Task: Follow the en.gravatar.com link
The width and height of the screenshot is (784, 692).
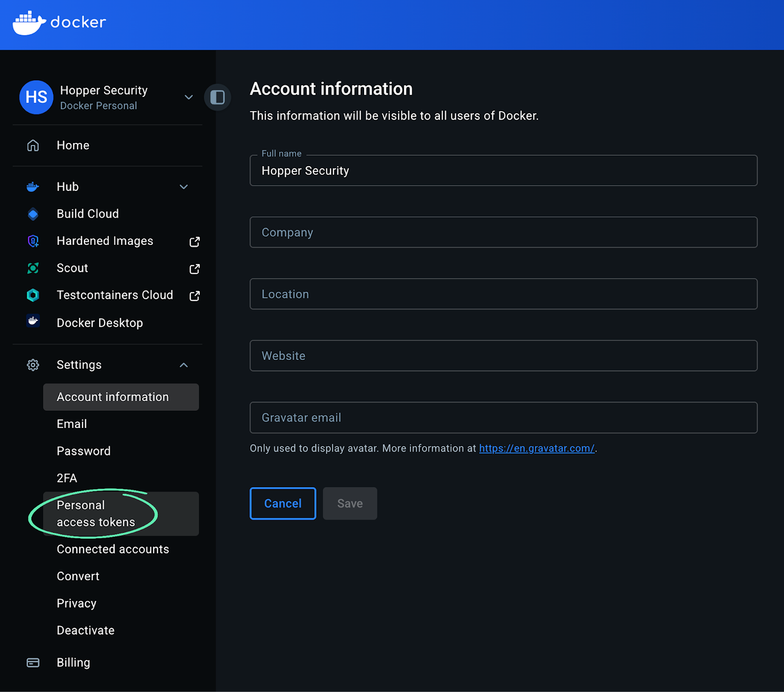Action: (x=537, y=449)
